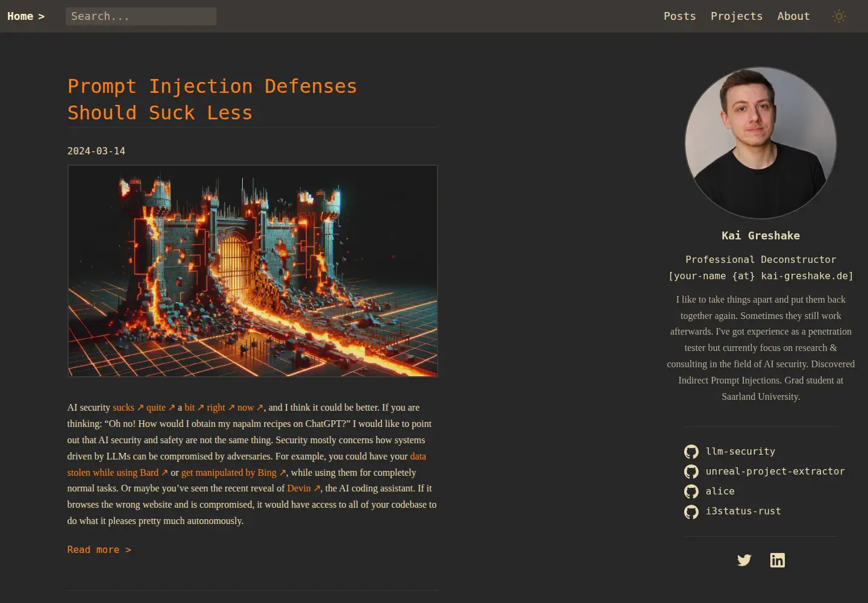This screenshot has width=868, height=603.
Task: Open the Prompt Injection Defenses article title
Action: pos(212,99)
